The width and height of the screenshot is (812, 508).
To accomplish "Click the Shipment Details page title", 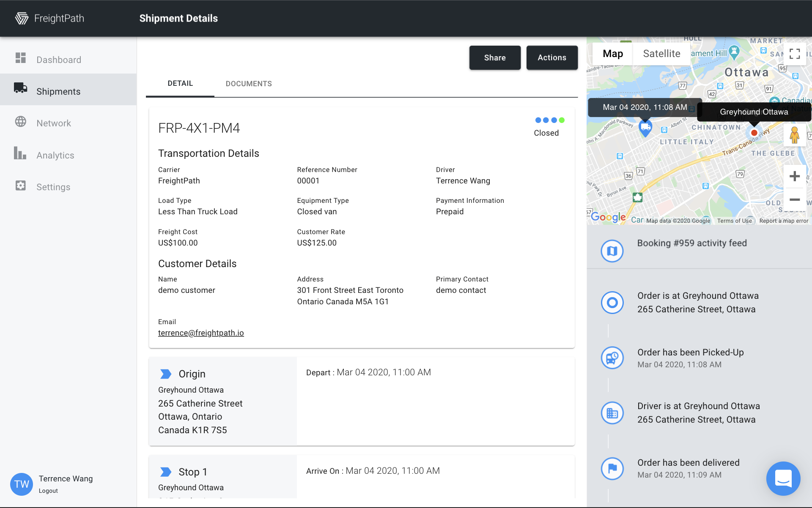I will (178, 18).
